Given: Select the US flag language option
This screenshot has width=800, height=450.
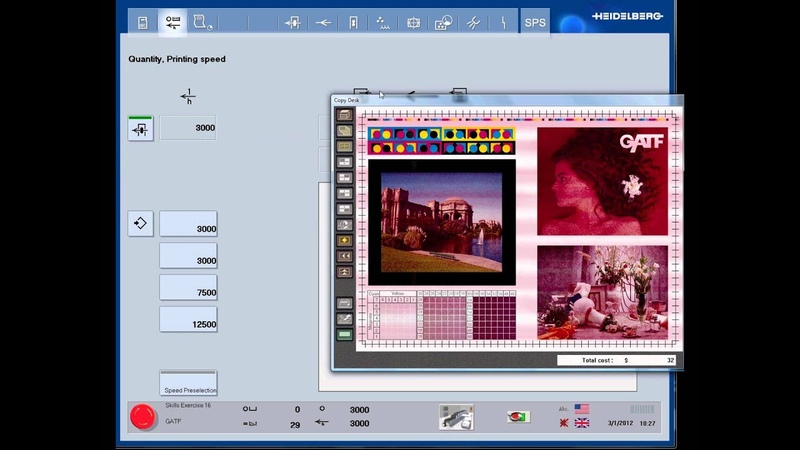Looking at the screenshot, I should [582, 409].
